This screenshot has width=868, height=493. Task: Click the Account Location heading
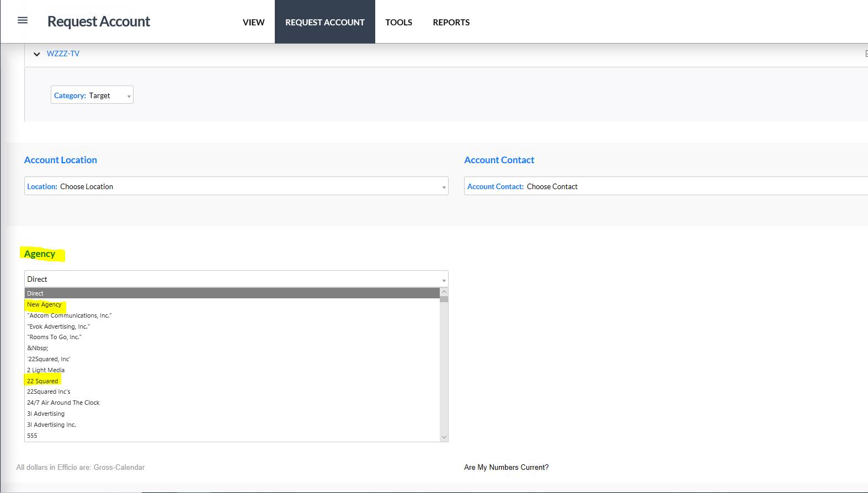click(x=61, y=160)
